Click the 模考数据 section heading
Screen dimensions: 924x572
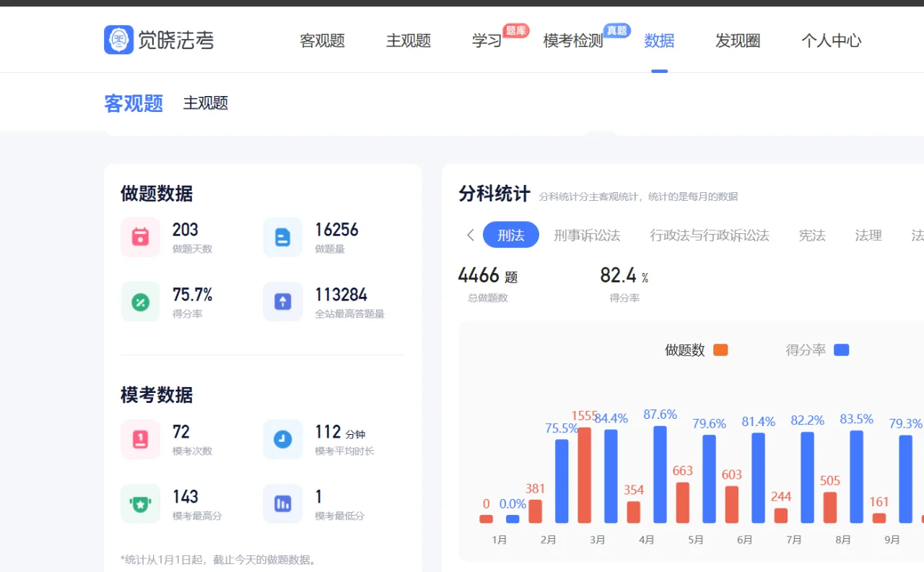tap(157, 395)
